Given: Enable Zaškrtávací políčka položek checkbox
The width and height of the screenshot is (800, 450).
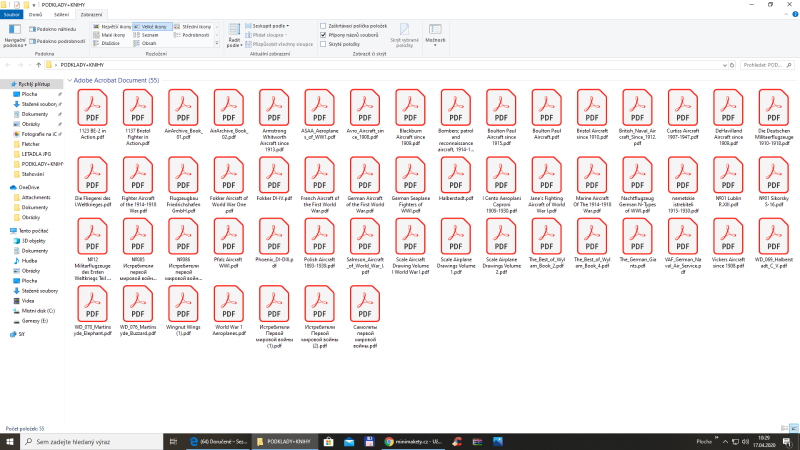Looking at the screenshot, I should [323, 26].
